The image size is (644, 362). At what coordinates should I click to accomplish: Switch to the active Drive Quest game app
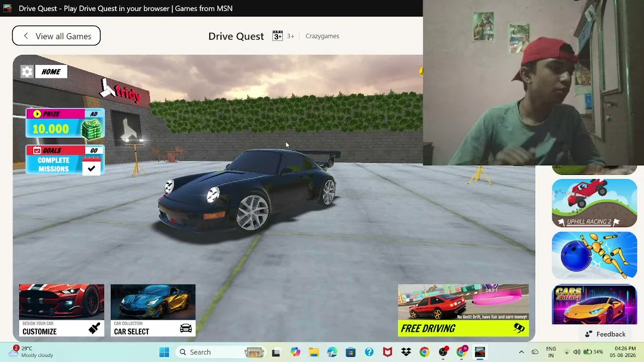coord(480,352)
